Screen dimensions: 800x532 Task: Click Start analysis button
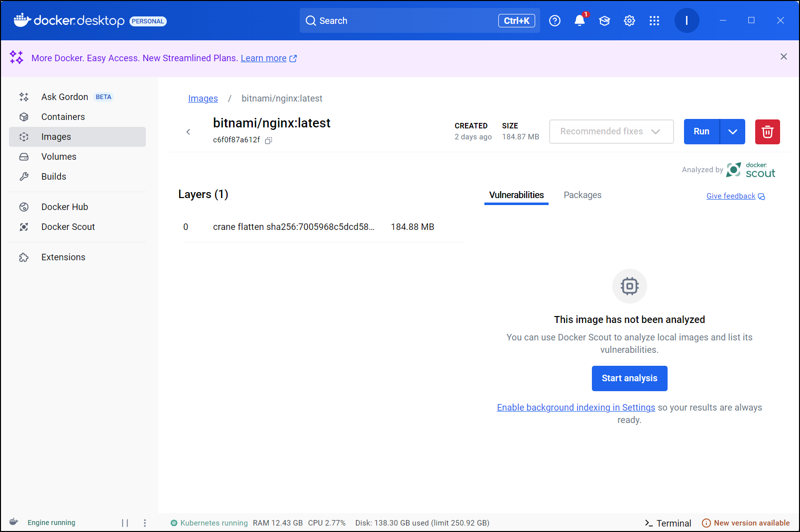pos(629,379)
